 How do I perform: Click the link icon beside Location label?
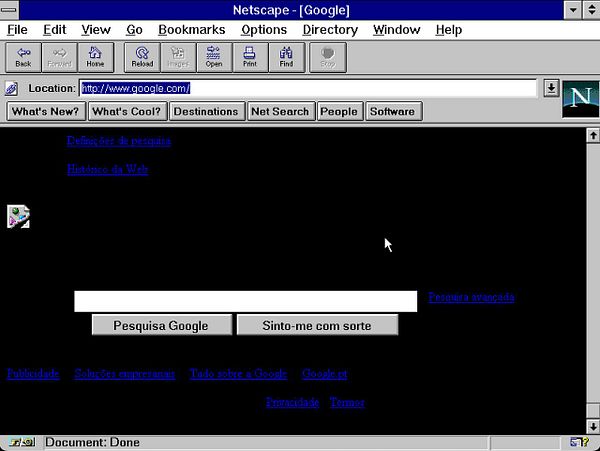[x=11, y=88]
